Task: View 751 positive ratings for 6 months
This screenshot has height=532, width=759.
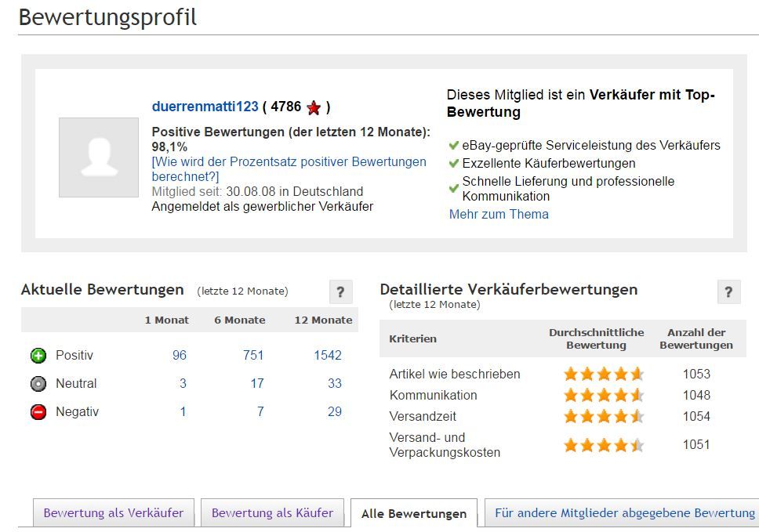Action: tap(253, 356)
